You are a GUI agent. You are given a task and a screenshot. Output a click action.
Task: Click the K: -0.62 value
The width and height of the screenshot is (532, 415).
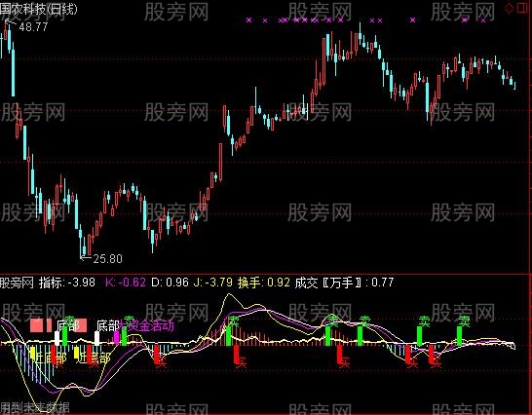[x=126, y=283]
